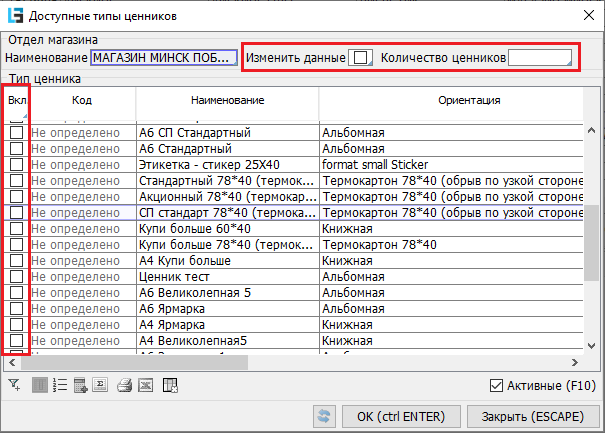Click the Ориентация column header

pyautogui.click(x=469, y=101)
